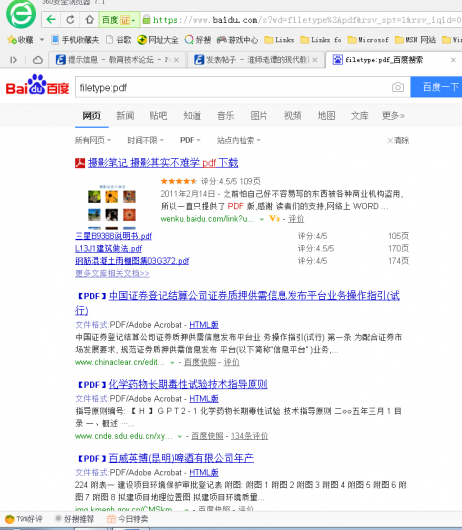Select the 新闻 search category
The width and height of the screenshot is (462, 530).
(x=125, y=116)
